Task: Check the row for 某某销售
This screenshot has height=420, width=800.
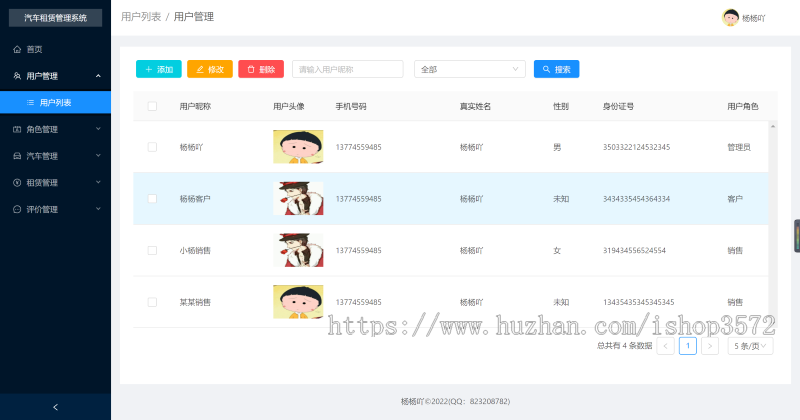Action: [152, 302]
